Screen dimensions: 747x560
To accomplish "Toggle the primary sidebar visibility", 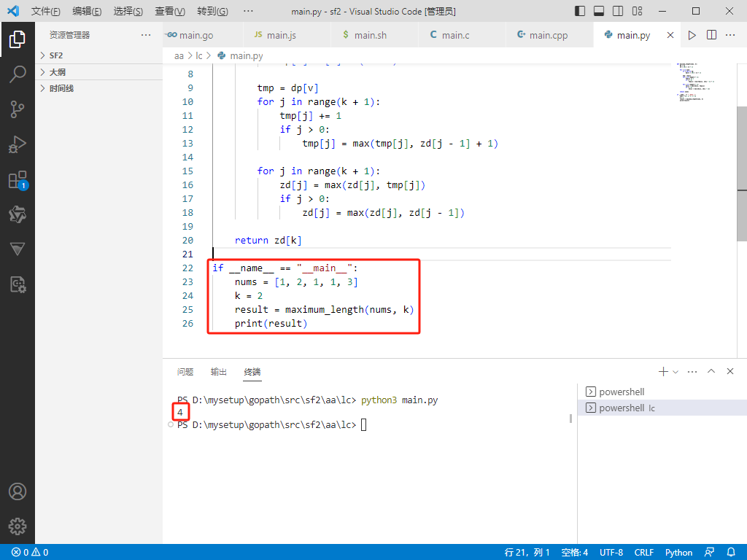I will 580,11.
